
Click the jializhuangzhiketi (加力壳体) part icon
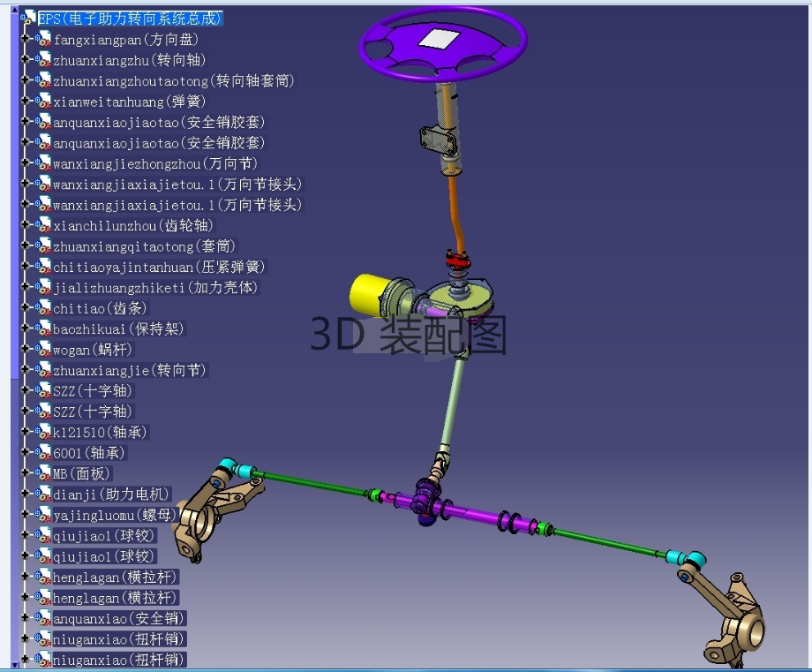click(x=43, y=288)
